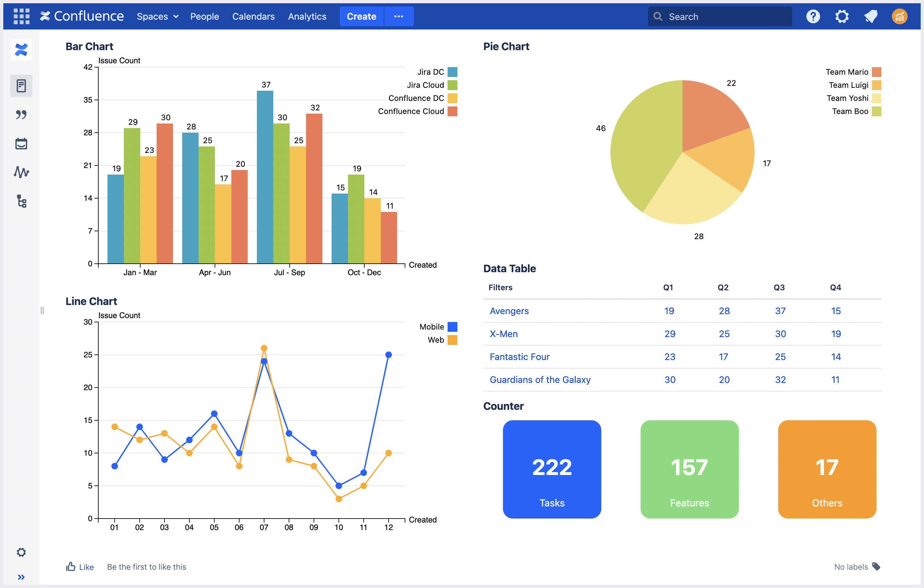This screenshot has width=924, height=588.
Task: Expand the Spaces dropdown
Action: pyautogui.click(x=157, y=16)
